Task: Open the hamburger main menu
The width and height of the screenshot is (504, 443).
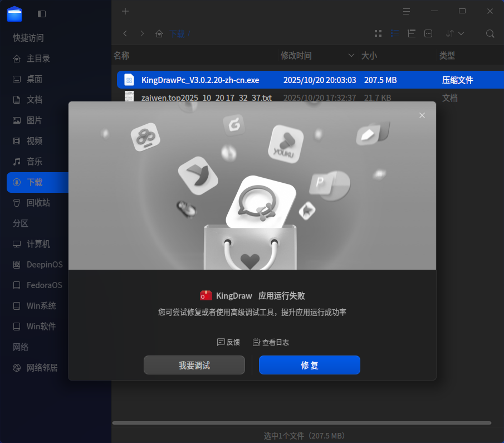Action: point(407,12)
